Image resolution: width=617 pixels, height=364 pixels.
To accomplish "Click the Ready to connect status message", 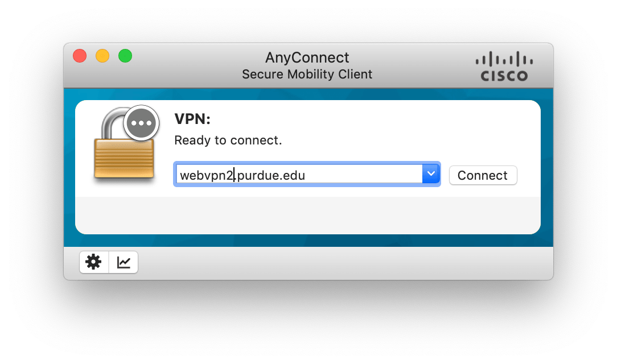I will (x=228, y=140).
